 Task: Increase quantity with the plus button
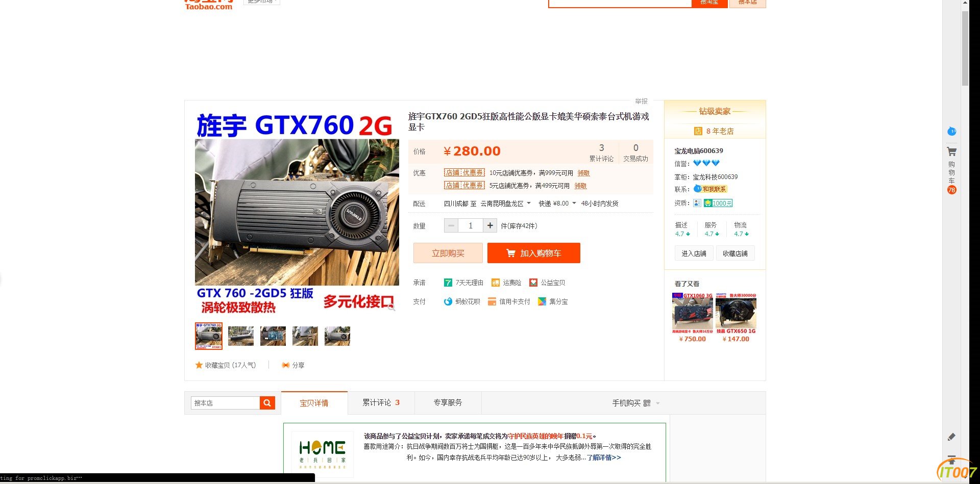(490, 225)
